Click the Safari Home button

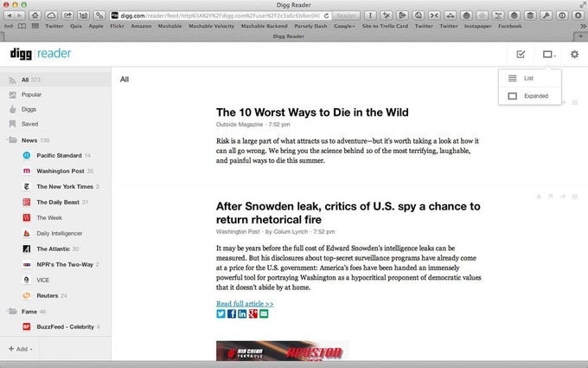[35, 16]
